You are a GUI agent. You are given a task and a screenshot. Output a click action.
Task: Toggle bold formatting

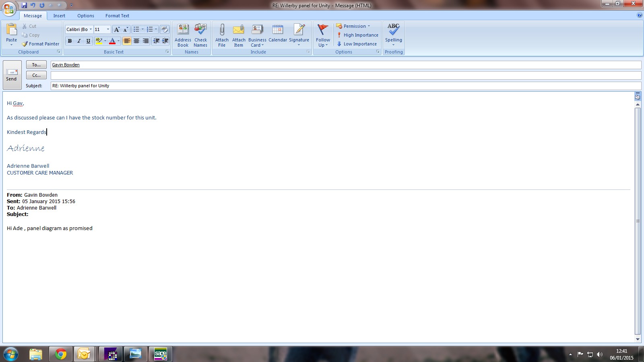[70, 41]
